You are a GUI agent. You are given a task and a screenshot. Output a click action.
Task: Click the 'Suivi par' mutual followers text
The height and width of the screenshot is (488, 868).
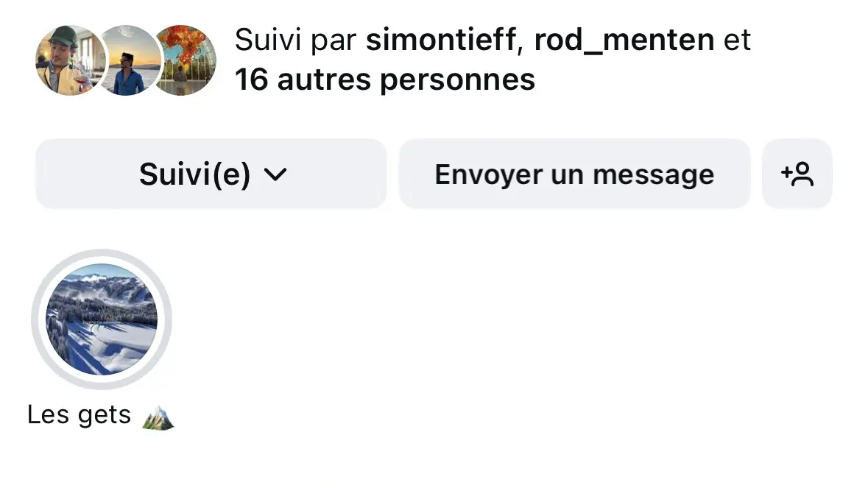click(x=296, y=40)
